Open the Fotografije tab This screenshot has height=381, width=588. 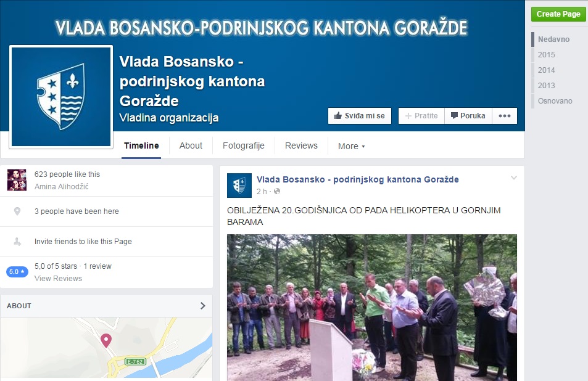(243, 145)
